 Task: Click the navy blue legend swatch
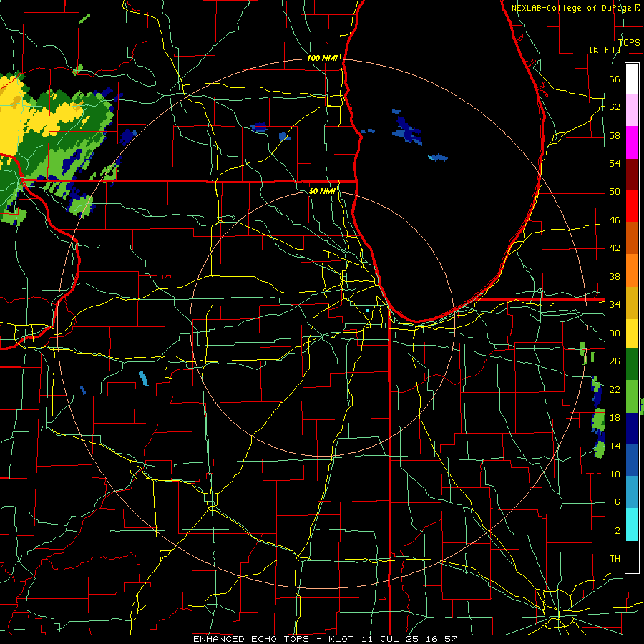[632, 429]
